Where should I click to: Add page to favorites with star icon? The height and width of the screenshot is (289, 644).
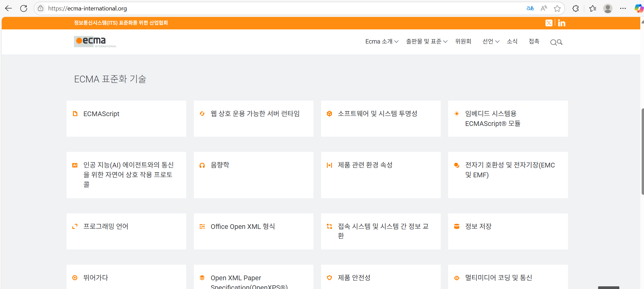coord(557,8)
